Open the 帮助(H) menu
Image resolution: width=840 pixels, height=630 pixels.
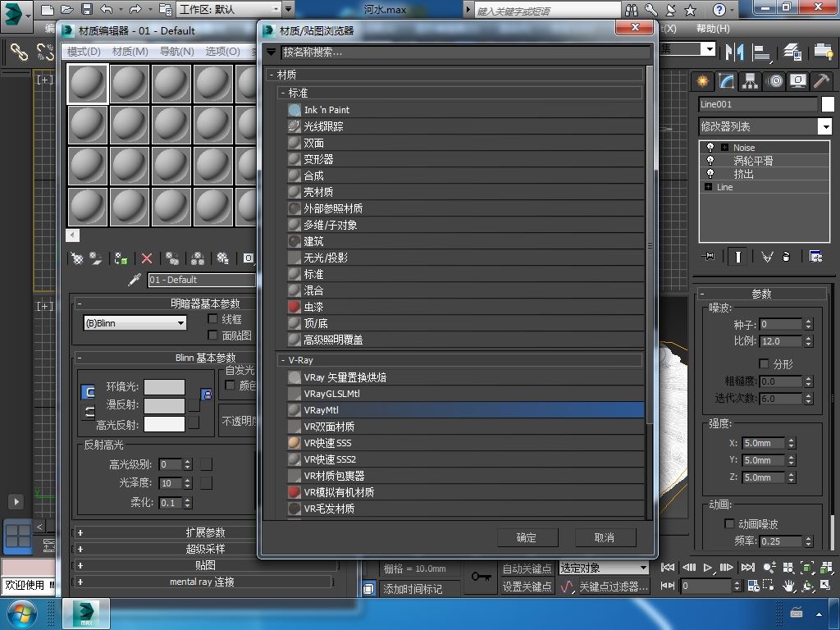pyautogui.click(x=713, y=29)
